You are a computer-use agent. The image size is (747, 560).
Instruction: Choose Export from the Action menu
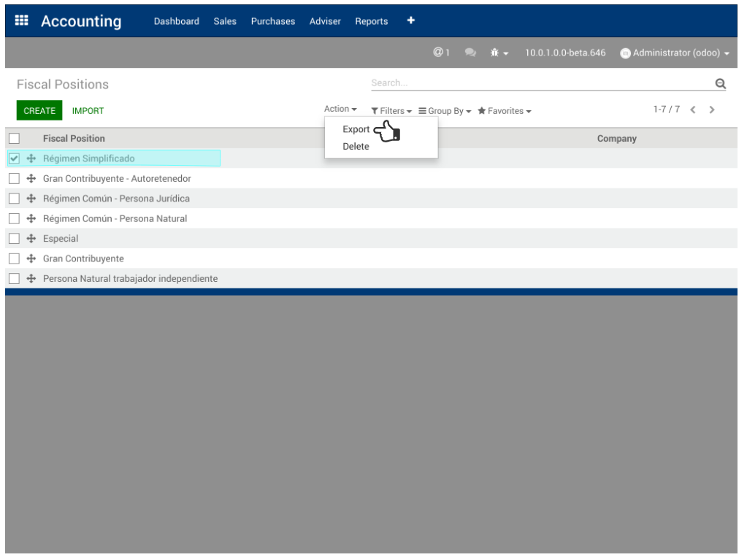(x=356, y=129)
